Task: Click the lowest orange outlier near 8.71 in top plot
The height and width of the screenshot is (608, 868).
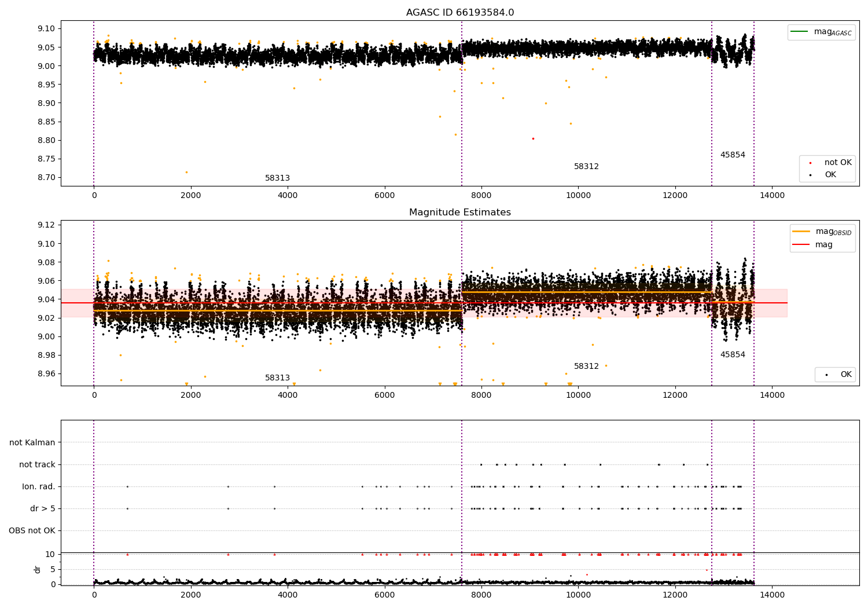Action: point(186,172)
